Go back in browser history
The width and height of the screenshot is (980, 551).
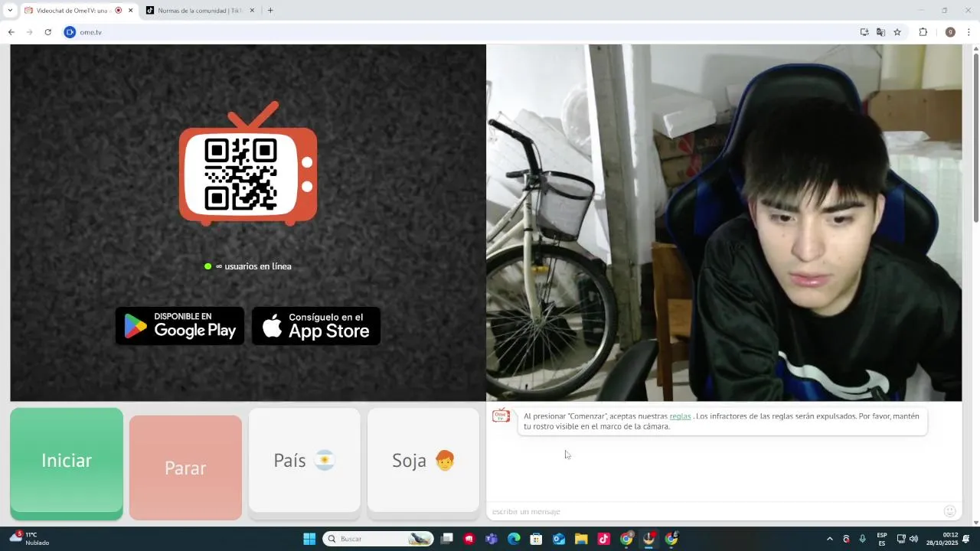tap(11, 32)
